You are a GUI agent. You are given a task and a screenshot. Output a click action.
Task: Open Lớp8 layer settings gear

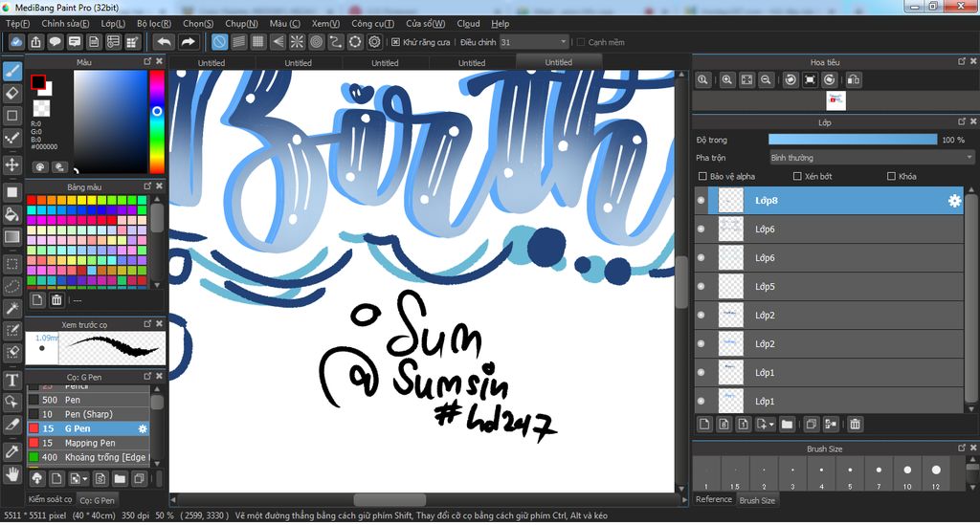click(954, 201)
